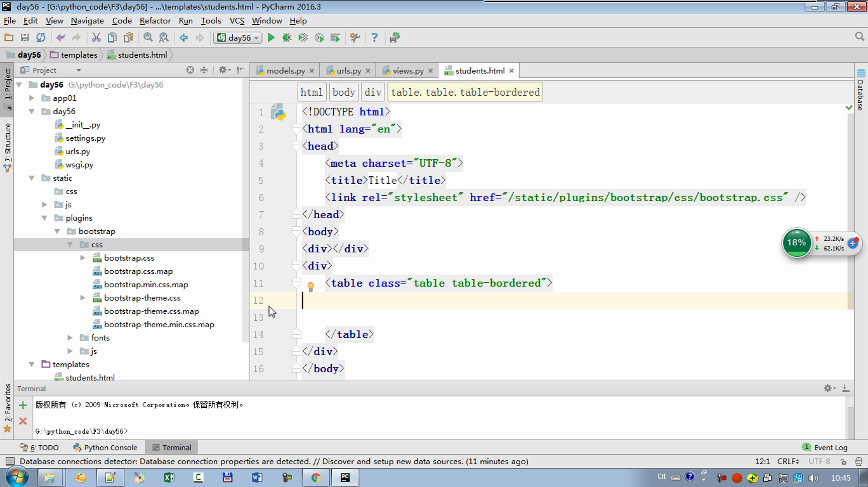This screenshot has width=868, height=487.
Task: Toggle the Structure side panel tab
Action: pos(8,147)
